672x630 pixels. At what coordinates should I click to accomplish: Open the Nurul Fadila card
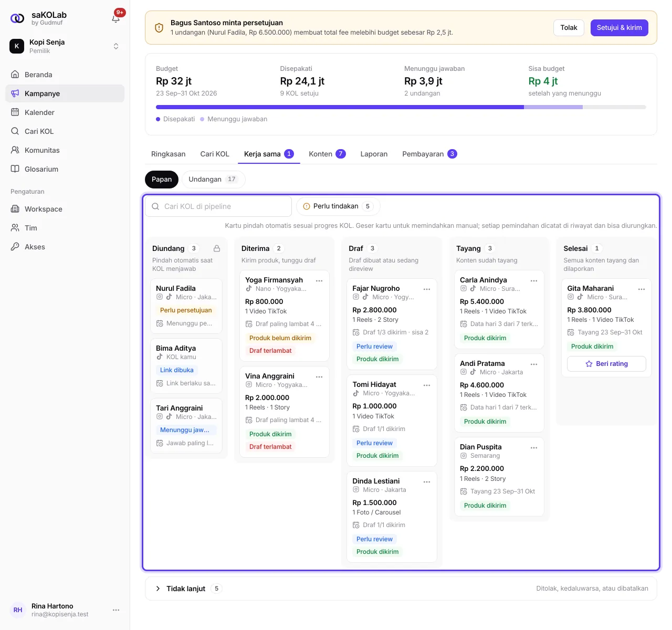(186, 306)
